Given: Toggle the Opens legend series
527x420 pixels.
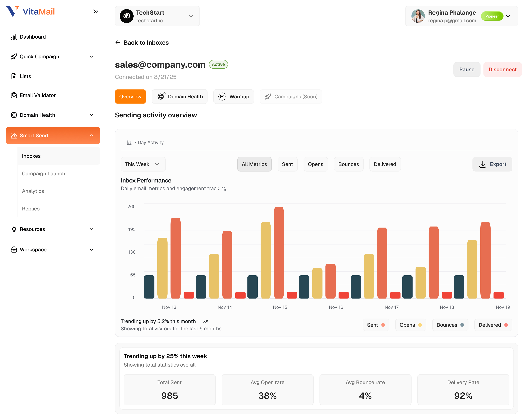Looking at the screenshot, I should point(411,325).
